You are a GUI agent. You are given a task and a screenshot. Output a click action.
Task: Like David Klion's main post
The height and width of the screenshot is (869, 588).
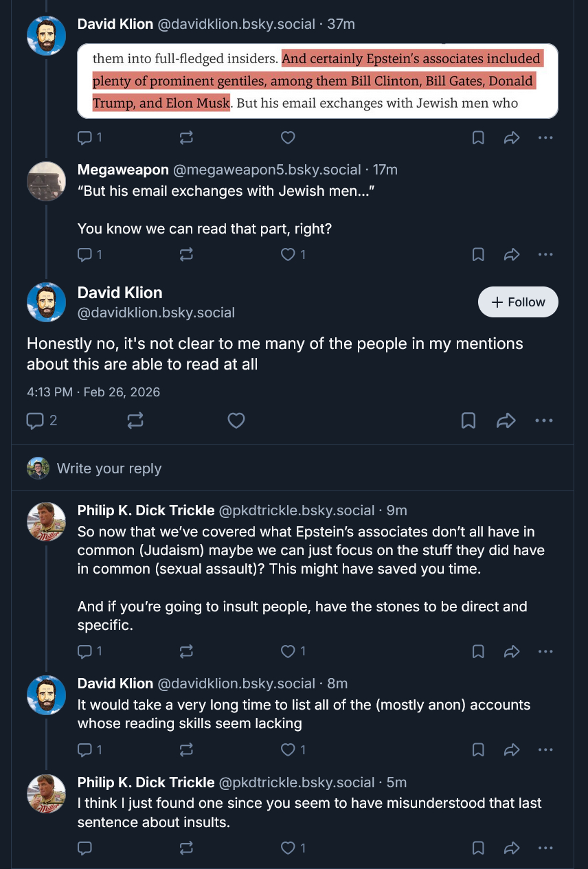coord(236,420)
